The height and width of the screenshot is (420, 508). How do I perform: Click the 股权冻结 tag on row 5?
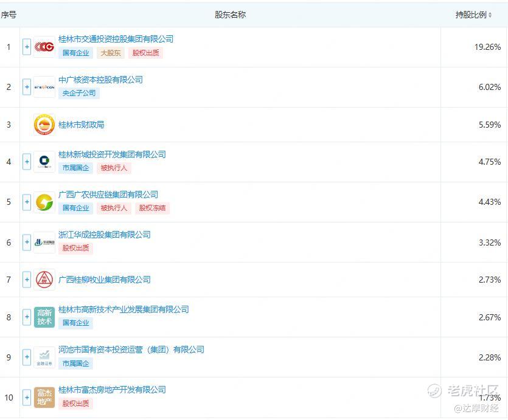coord(152,208)
